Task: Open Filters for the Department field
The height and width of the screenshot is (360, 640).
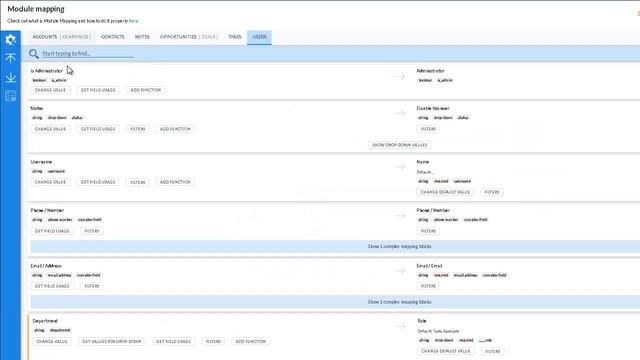Action: point(213,341)
